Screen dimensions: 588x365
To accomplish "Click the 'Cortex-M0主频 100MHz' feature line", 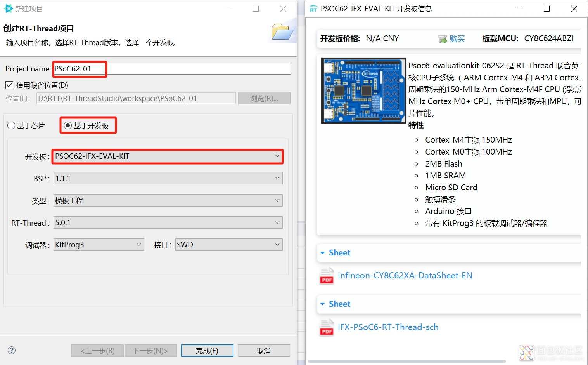I will tap(469, 152).
